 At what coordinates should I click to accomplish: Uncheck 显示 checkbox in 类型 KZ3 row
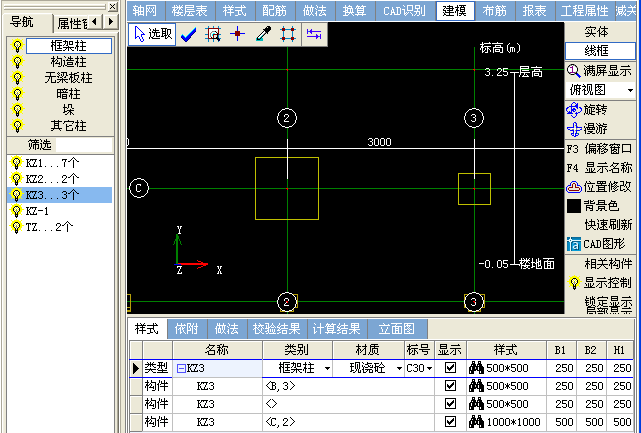click(x=450, y=368)
